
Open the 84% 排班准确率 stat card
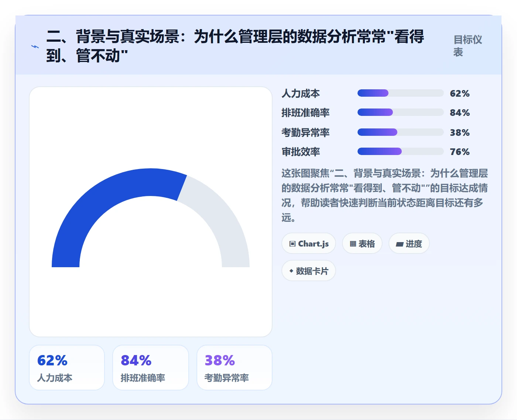151,368
